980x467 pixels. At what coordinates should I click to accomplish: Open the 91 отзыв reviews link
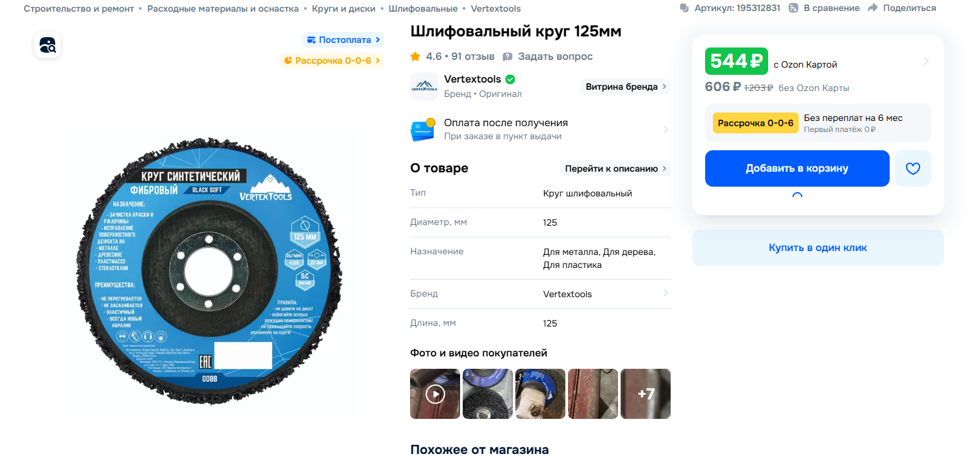(x=473, y=57)
